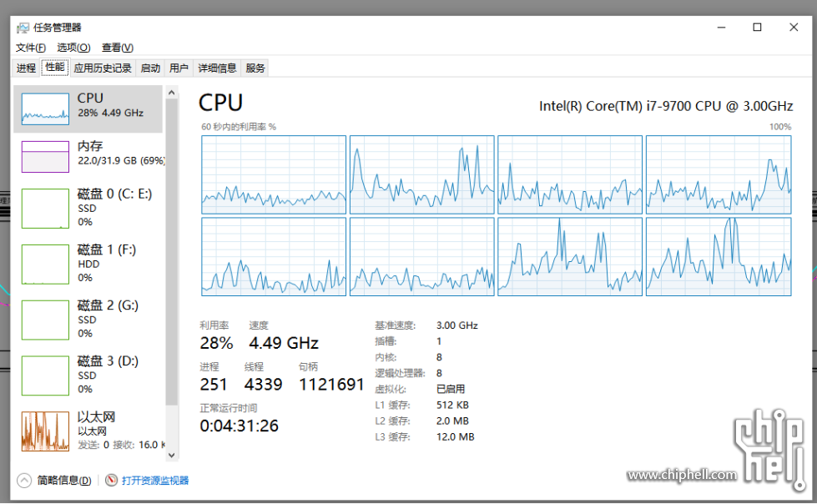Switch to the 详细信息 tab

[217, 68]
